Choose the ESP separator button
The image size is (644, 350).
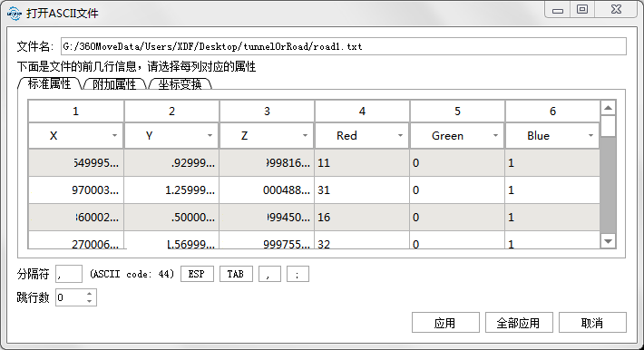click(197, 274)
